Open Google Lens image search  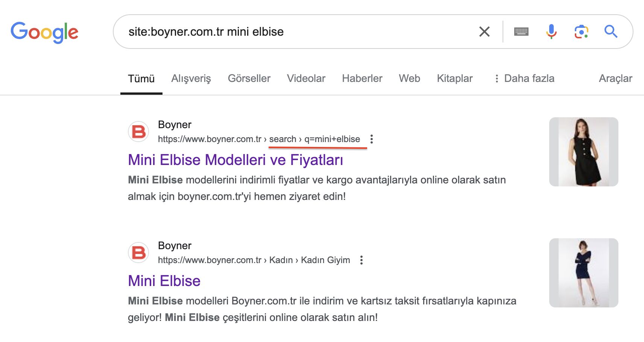(x=581, y=32)
